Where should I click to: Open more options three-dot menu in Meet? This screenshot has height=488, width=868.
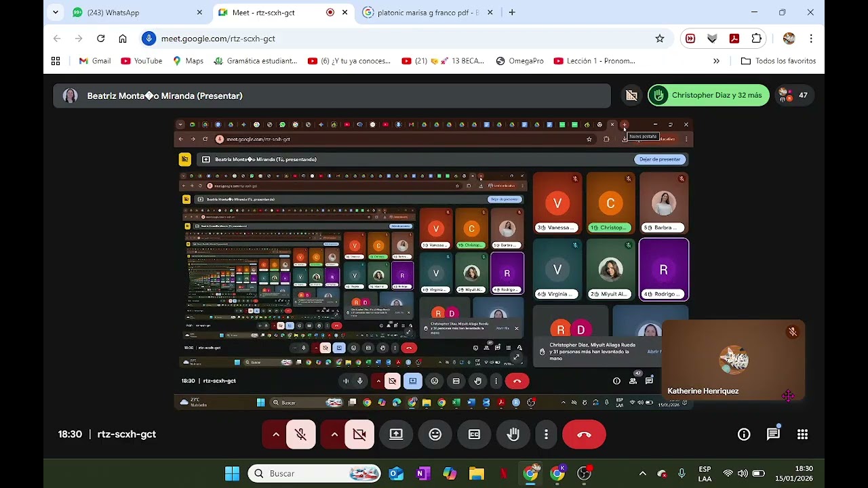(x=546, y=434)
